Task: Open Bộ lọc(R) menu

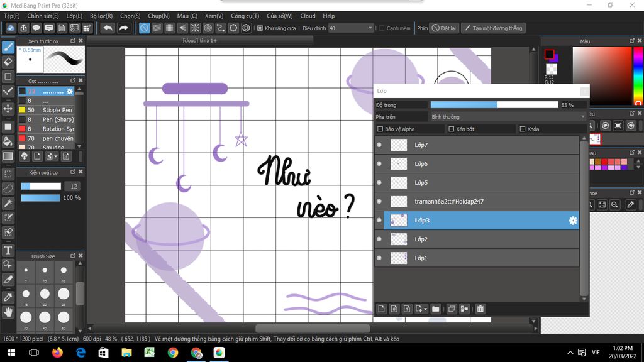Action: [101, 16]
